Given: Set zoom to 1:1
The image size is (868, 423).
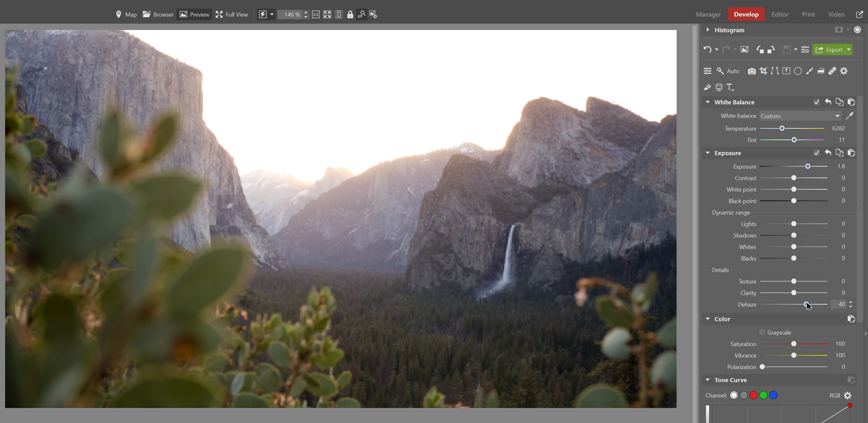Looking at the screenshot, I should 316,14.
